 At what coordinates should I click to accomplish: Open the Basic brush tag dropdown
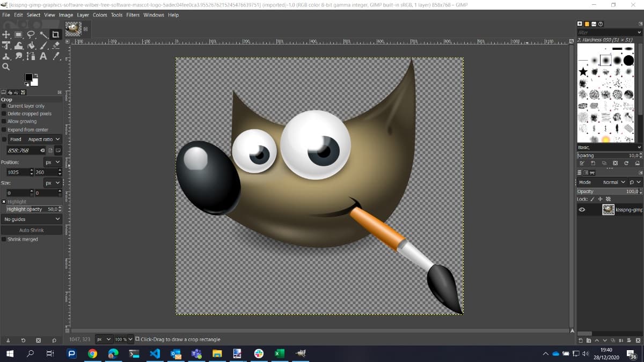click(609, 147)
